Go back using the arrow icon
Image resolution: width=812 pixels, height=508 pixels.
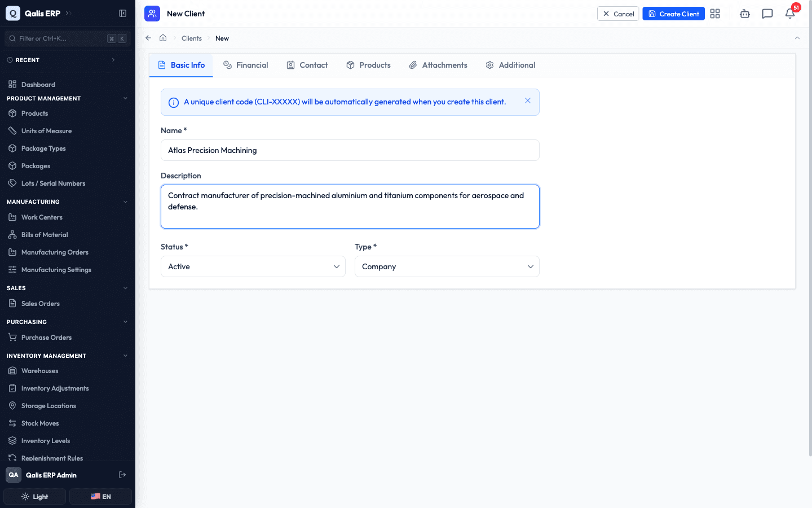coord(148,38)
